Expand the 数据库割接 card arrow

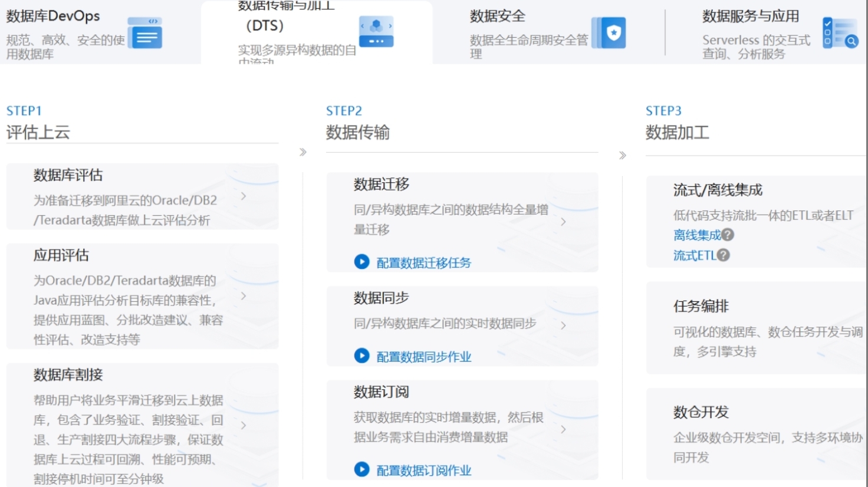(x=244, y=425)
